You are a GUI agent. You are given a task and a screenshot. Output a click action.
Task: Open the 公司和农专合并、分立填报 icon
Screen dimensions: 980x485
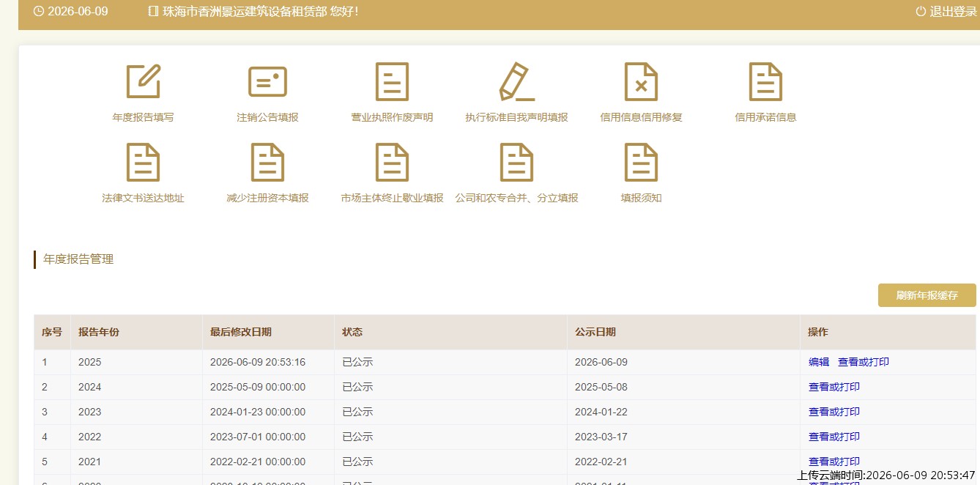click(516, 162)
